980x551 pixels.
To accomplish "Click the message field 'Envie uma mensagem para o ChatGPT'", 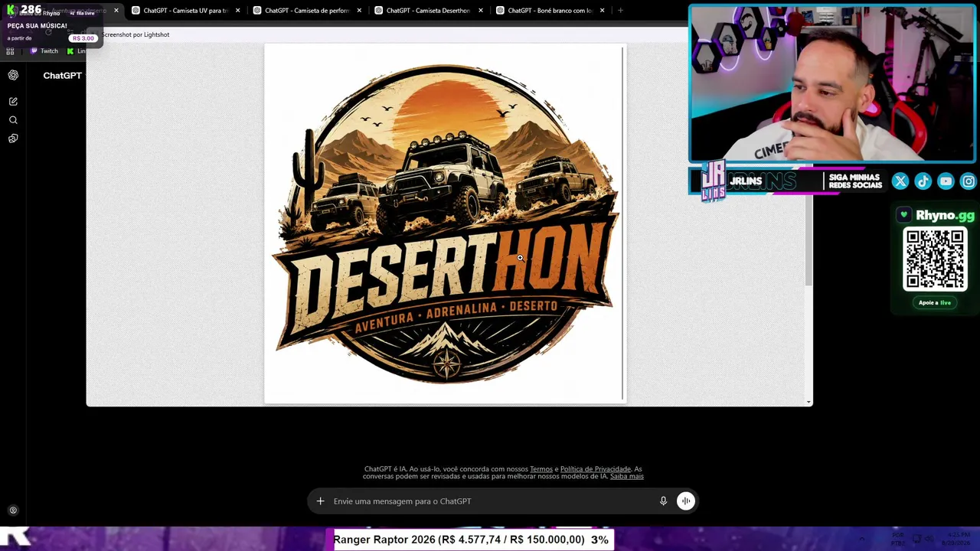I will coord(490,501).
